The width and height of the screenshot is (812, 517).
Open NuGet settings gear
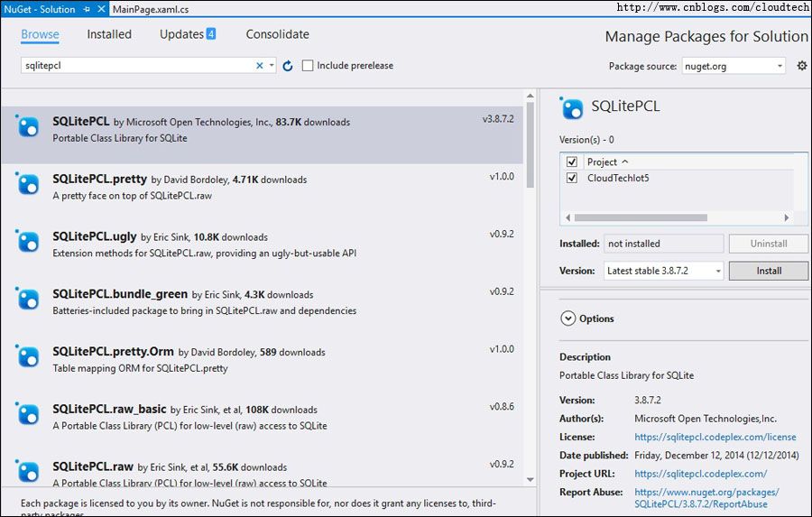coord(802,66)
